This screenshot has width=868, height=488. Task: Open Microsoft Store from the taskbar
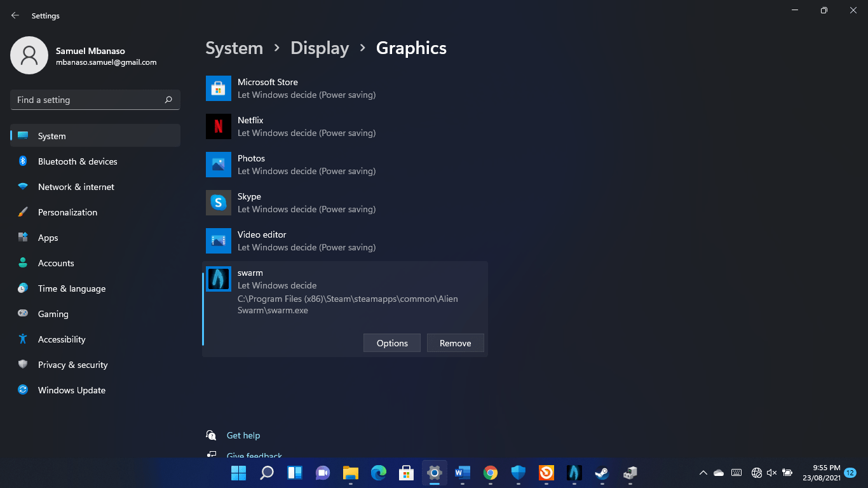tap(407, 473)
